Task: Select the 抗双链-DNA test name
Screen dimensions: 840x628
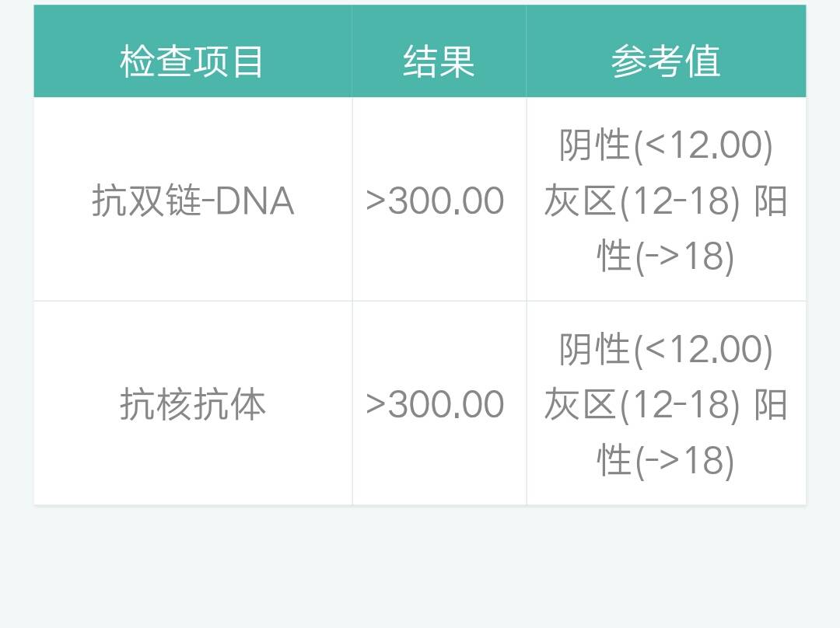Action: pyautogui.click(x=193, y=201)
